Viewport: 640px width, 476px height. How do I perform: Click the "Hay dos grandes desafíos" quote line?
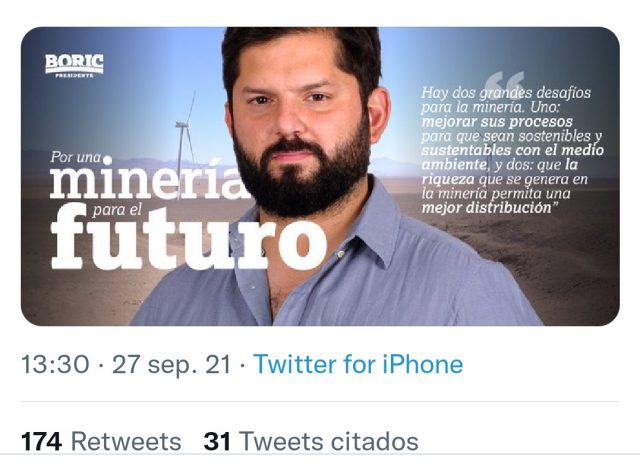point(506,92)
